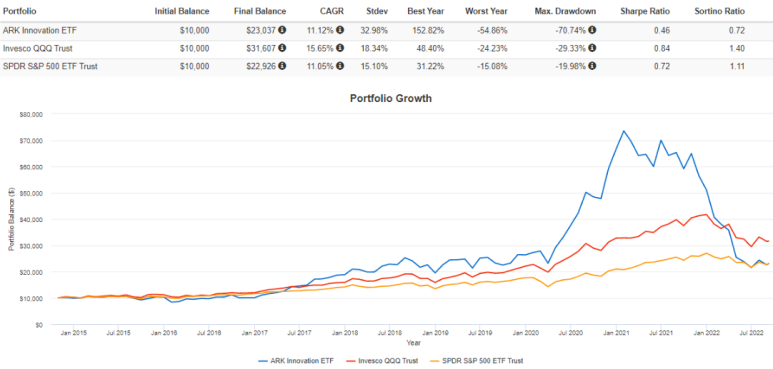Click info icon by ARK -70.74% max drawdown
The image size is (773, 369).
click(592, 30)
